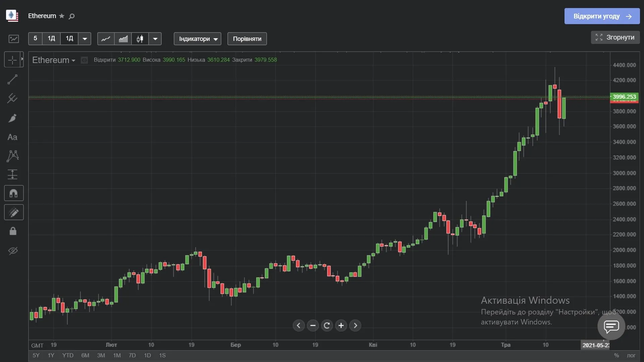The width and height of the screenshot is (644, 362).
Task: Lock all drawings on the chart
Action: [13, 231]
